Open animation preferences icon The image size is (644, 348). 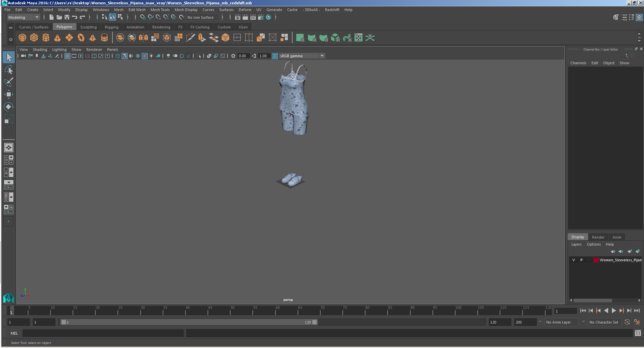[x=637, y=322]
